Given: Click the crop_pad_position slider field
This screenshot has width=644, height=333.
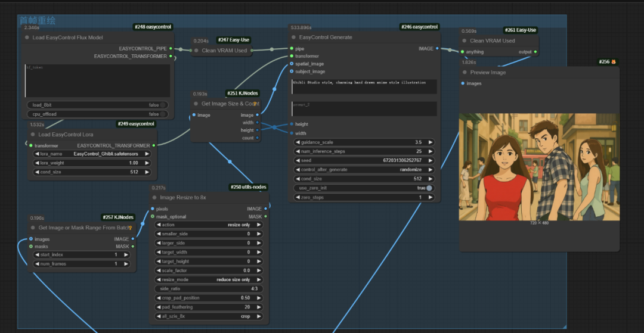Looking at the screenshot, I should pyautogui.click(x=208, y=298).
